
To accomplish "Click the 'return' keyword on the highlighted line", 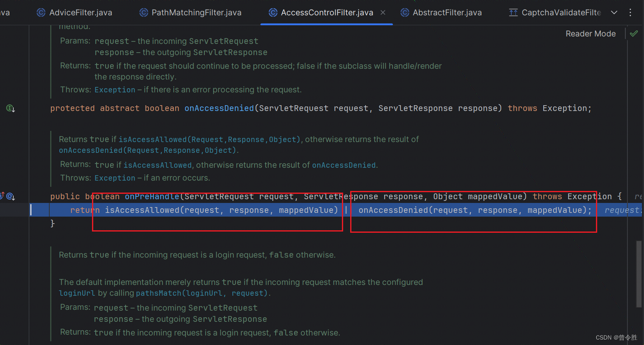I will pos(85,210).
